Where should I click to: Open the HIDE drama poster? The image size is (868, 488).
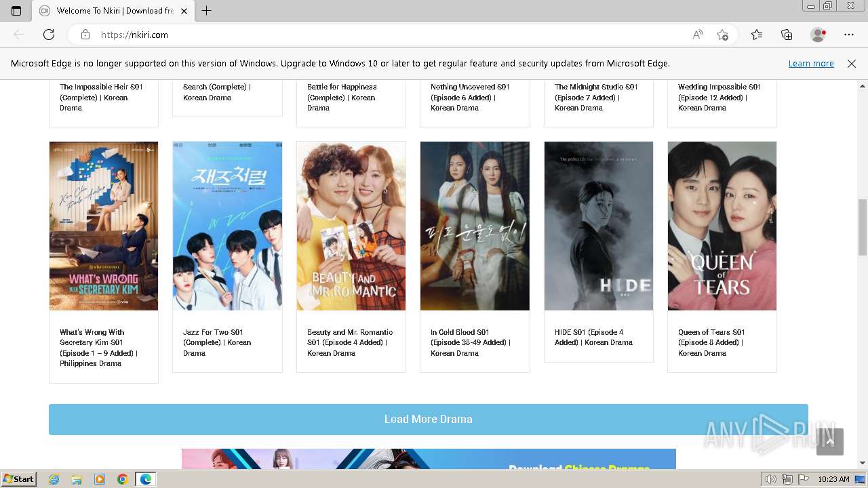coord(599,226)
